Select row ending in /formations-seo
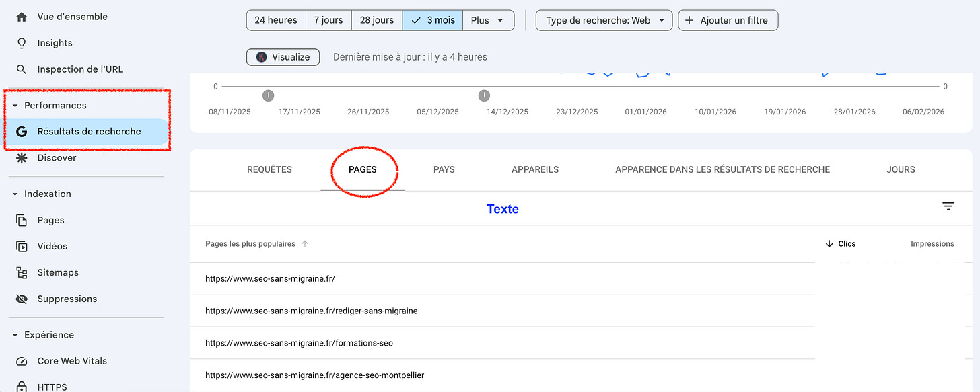The image size is (980, 392). pos(502,343)
